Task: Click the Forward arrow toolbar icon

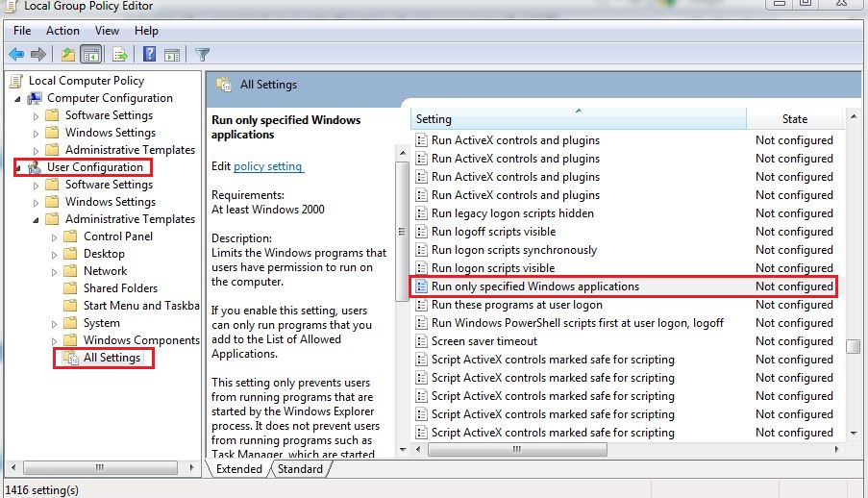Action: coord(38,55)
